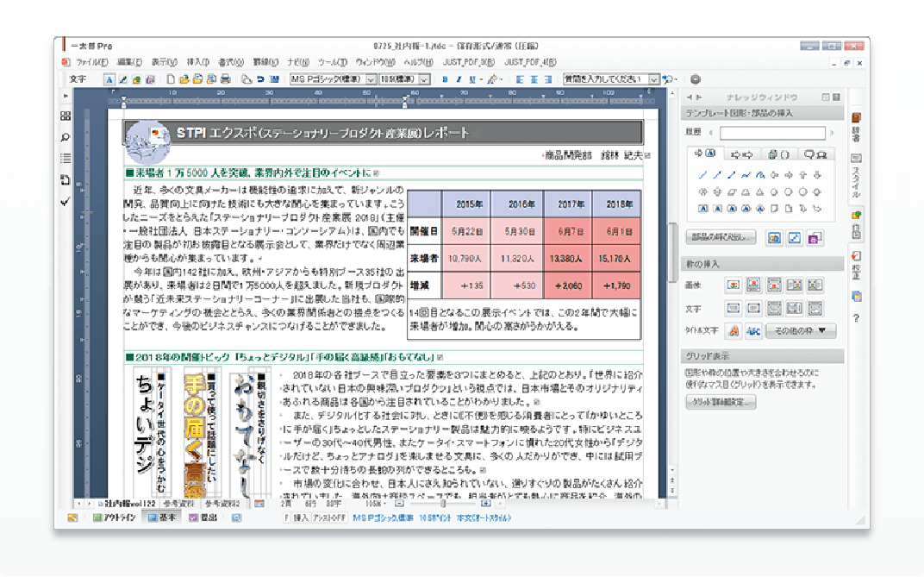Select the arrows shapes tab in template panel
The width and height of the screenshot is (924, 577).
(x=742, y=154)
